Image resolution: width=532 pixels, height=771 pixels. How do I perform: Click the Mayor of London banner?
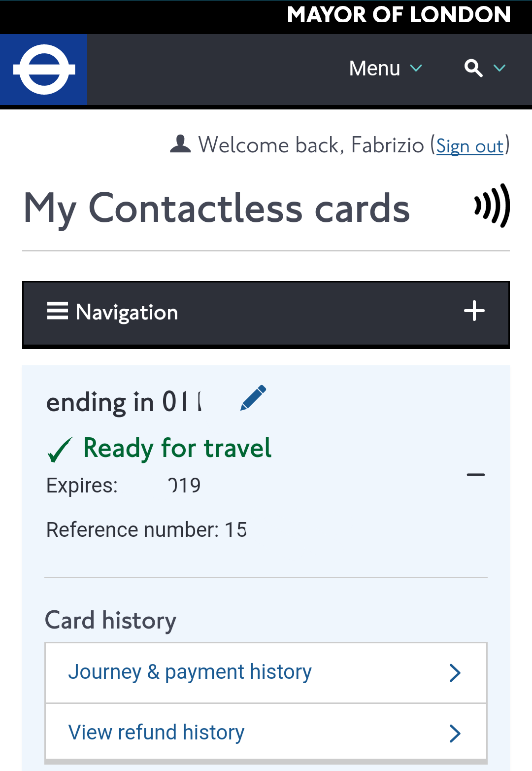(399, 15)
